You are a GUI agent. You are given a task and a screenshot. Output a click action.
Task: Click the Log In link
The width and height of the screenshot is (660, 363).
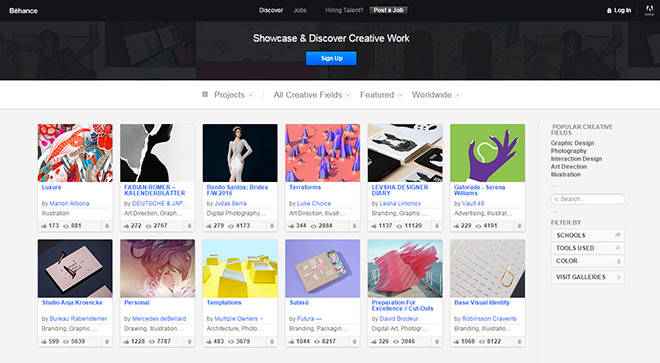click(x=622, y=11)
